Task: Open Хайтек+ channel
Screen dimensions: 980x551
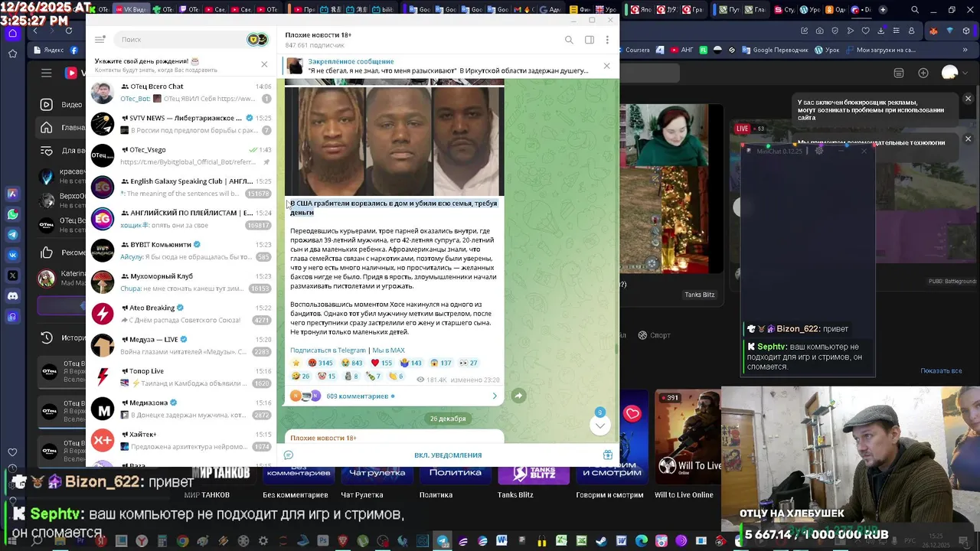Action: click(181, 441)
